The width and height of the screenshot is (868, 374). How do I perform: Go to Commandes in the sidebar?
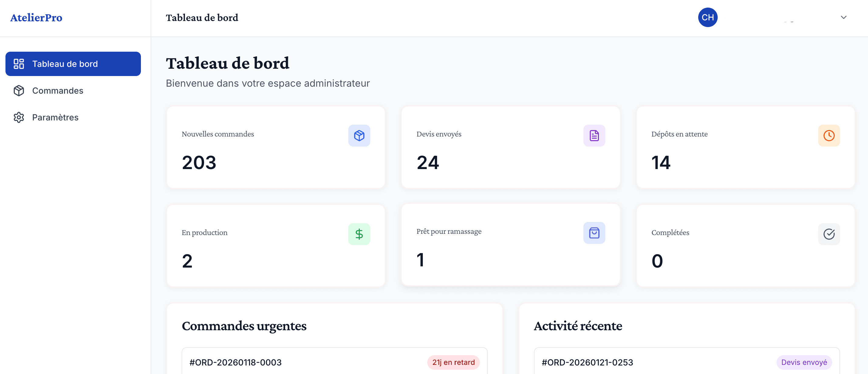[x=57, y=91]
